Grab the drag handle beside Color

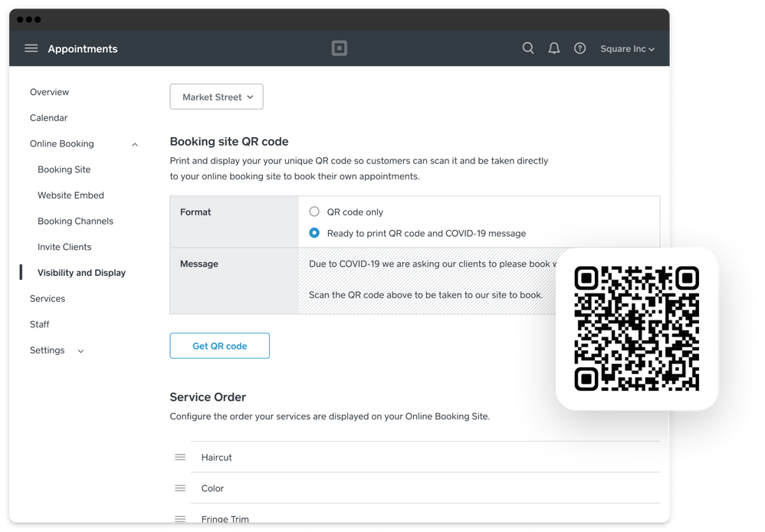(x=180, y=488)
